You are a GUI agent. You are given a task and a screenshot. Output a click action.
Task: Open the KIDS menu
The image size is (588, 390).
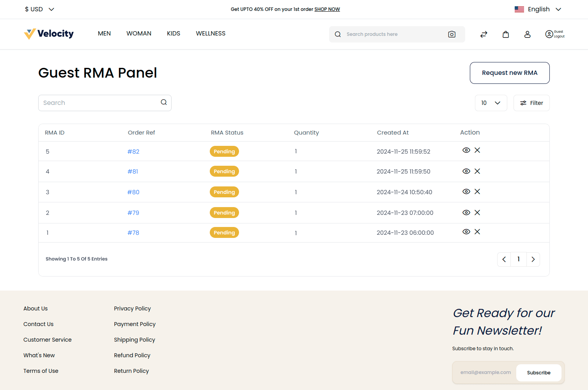174,34
